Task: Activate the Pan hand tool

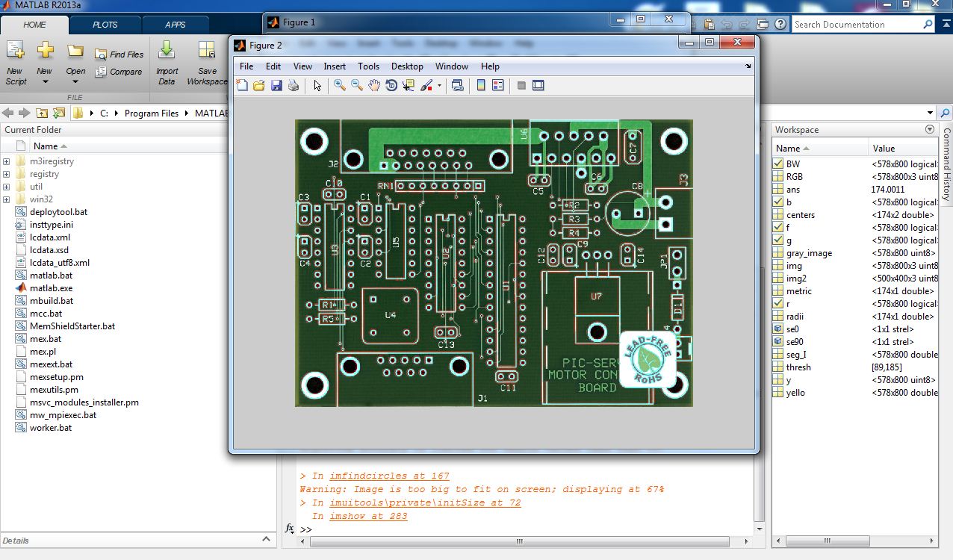Action: point(374,86)
